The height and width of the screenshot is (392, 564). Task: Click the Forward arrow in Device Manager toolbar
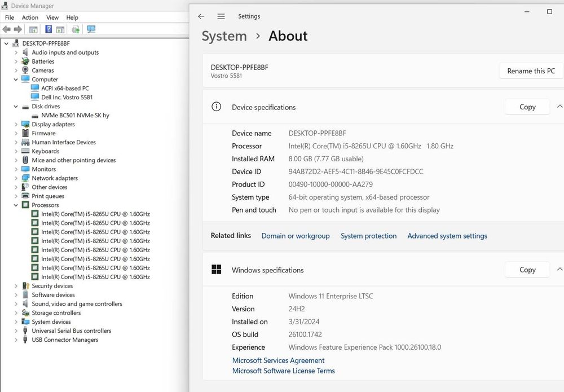point(17,29)
